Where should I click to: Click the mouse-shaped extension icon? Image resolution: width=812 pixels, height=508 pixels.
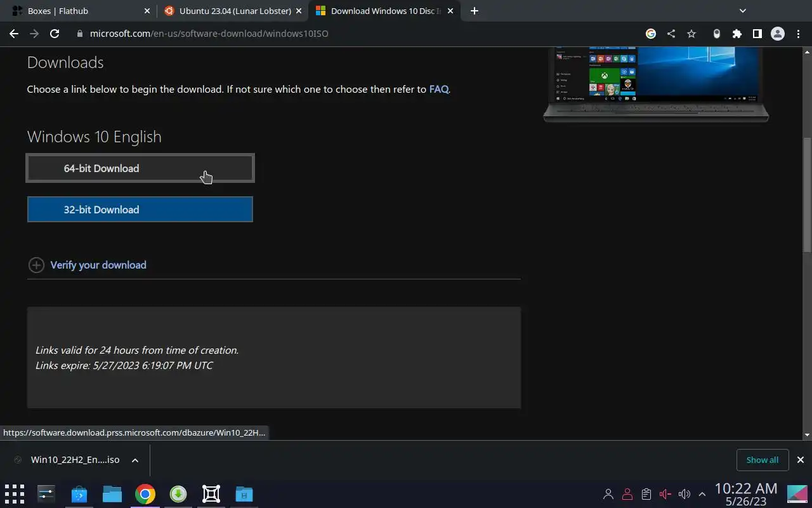tap(717, 34)
